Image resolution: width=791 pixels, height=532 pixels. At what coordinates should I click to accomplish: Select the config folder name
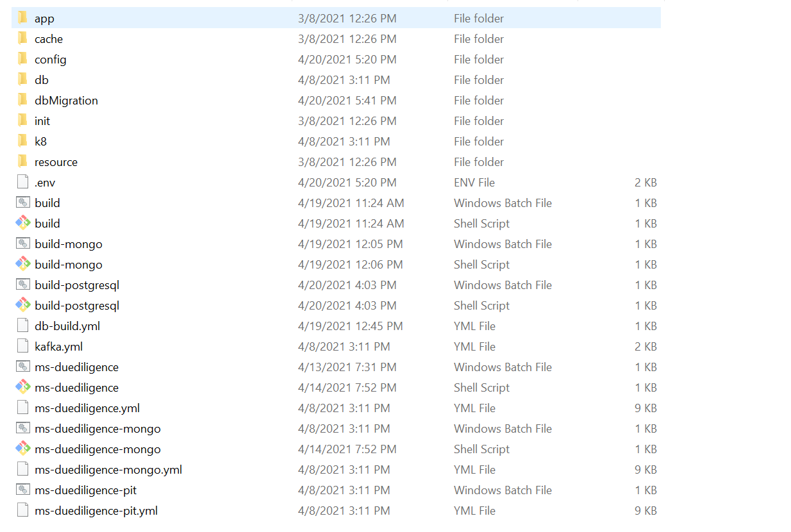pyautogui.click(x=51, y=60)
